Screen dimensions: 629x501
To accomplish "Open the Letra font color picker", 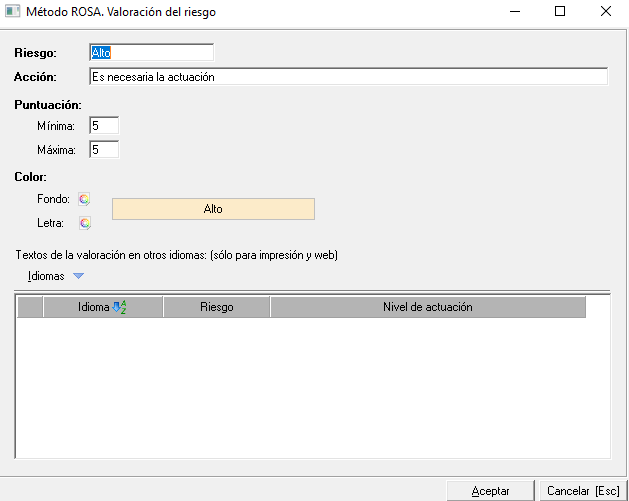I will [x=84, y=223].
